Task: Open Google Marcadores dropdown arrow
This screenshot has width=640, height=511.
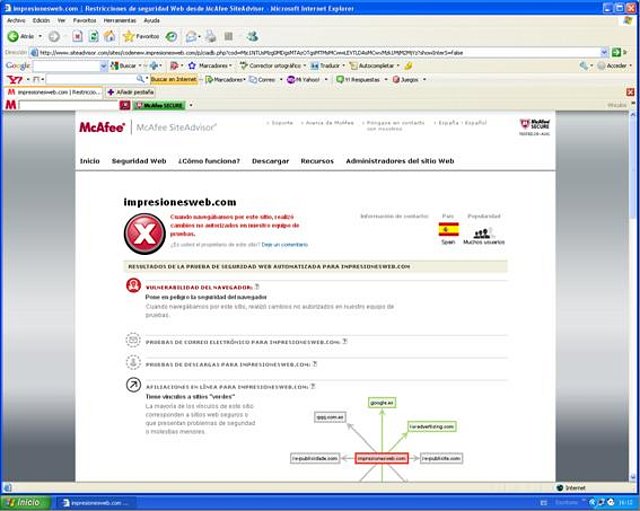Action: point(230,66)
